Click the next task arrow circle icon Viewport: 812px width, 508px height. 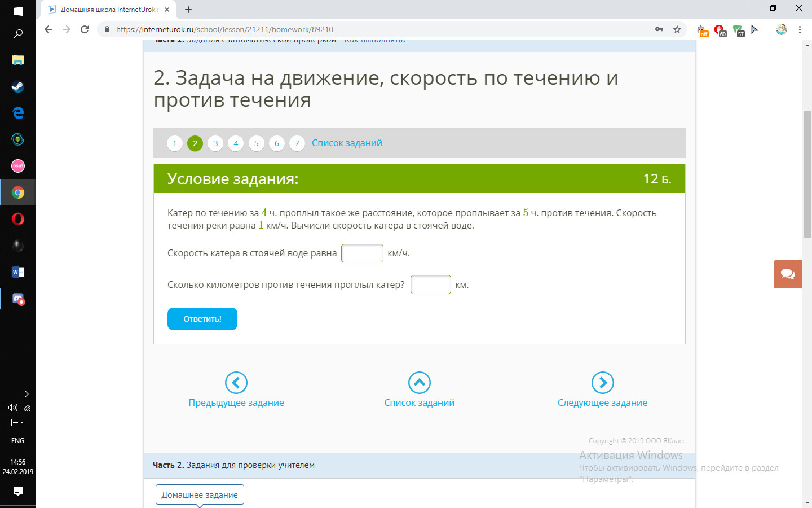coord(602,383)
